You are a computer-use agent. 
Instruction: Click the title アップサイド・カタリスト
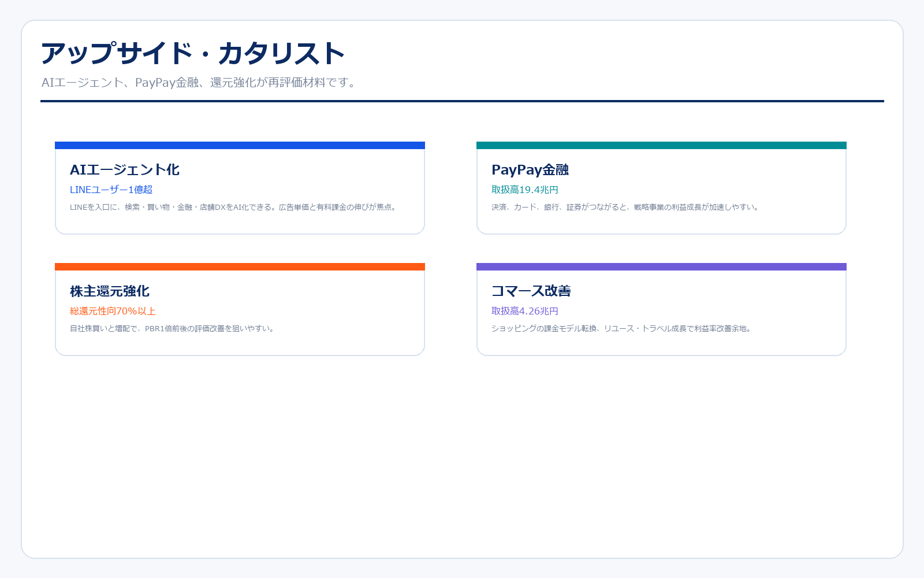(x=193, y=53)
